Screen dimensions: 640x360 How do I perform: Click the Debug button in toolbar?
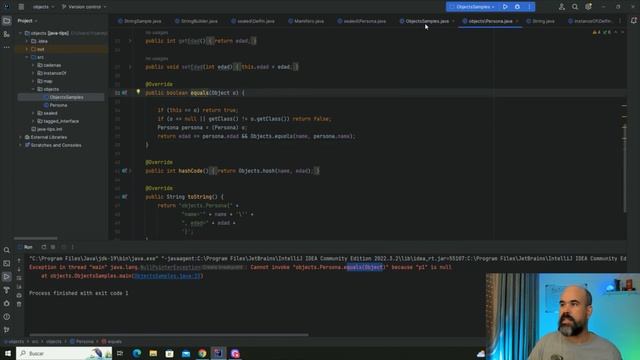point(517,7)
